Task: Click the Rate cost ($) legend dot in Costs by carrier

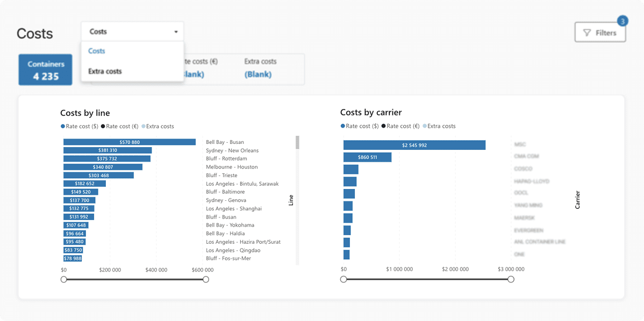Action: tap(343, 127)
